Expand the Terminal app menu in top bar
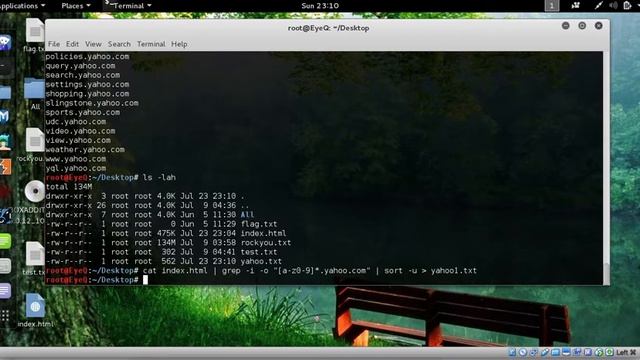640x360 pixels. (128, 6)
